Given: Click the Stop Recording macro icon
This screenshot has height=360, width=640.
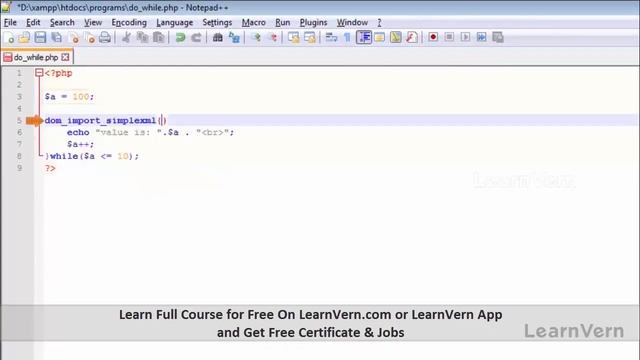Looking at the screenshot, I should [x=449, y=37].
